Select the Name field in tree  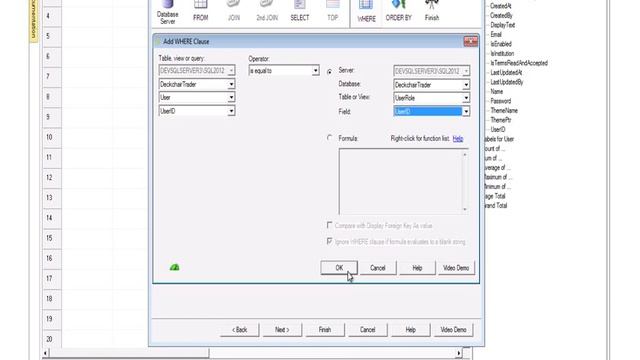496,91
